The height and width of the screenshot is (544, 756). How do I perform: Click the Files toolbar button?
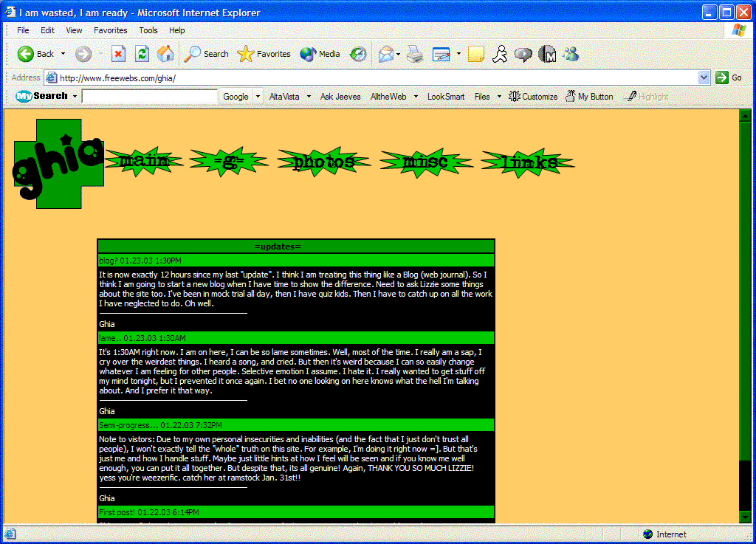(482, 97)
